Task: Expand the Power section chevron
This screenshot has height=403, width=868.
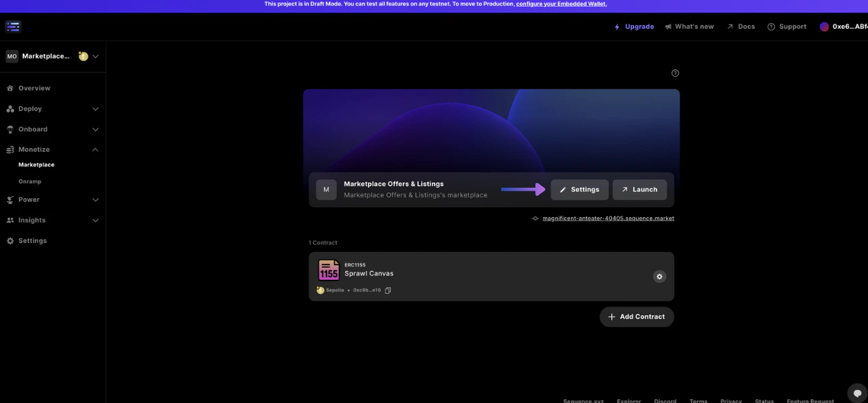Action: pos(95,200)
